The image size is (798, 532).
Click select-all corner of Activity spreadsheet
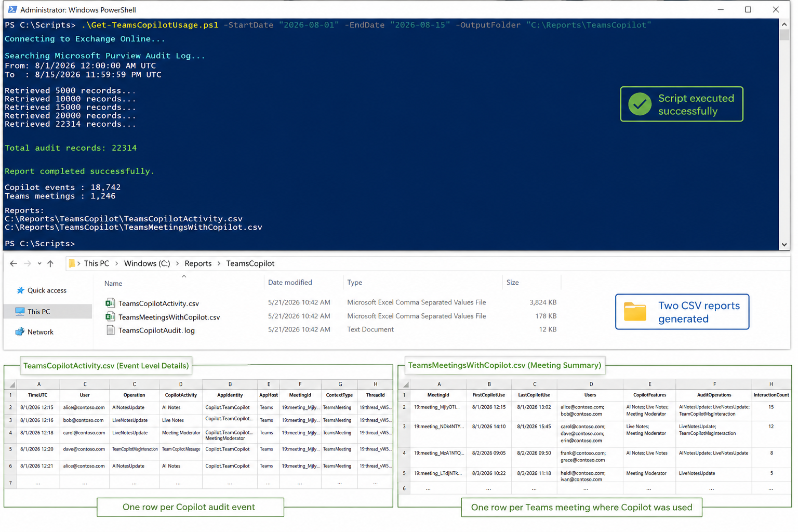pyautogui.click(x=10, y=384)
